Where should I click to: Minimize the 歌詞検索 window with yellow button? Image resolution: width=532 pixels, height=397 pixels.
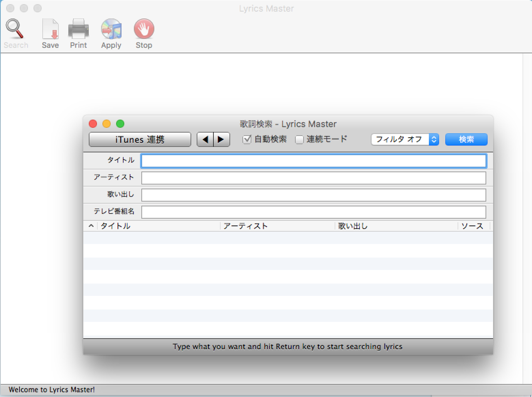pos(106,123)
